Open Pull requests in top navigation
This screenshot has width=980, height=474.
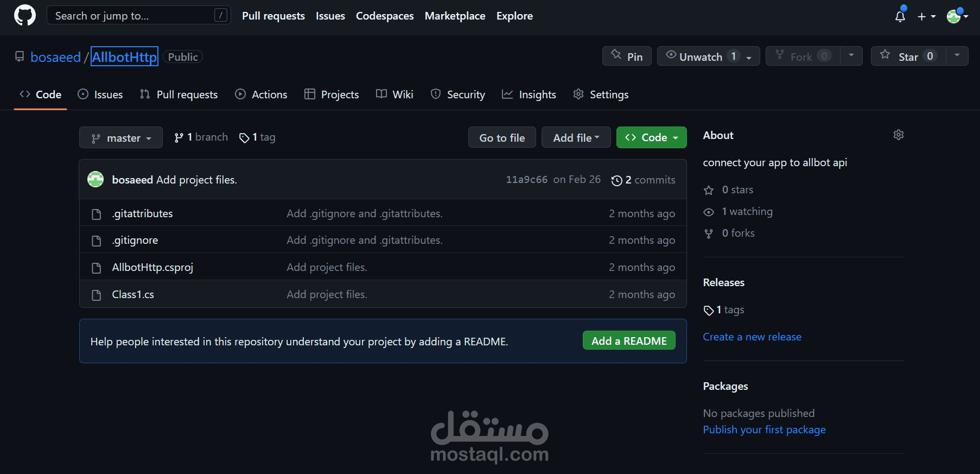273,16
